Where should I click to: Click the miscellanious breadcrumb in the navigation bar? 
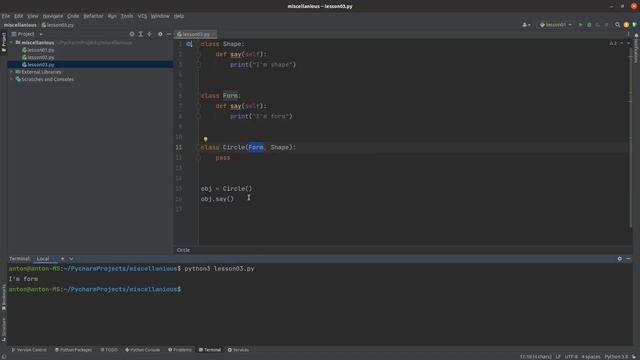(20, 25)
